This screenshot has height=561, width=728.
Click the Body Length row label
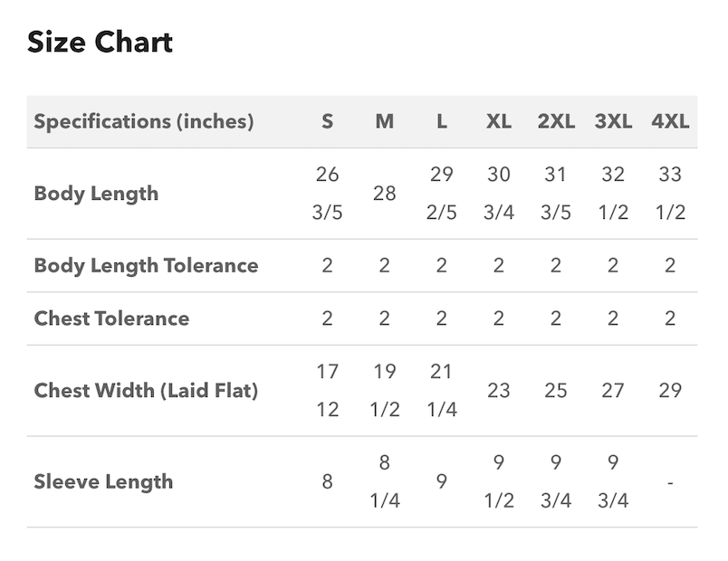96,194
